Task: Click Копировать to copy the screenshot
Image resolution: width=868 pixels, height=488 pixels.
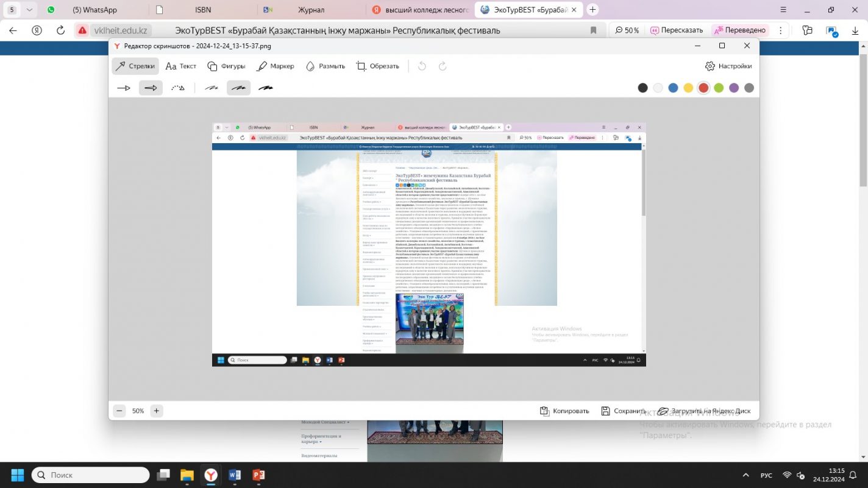Action: pyautogui.click(x=564, y=411)
